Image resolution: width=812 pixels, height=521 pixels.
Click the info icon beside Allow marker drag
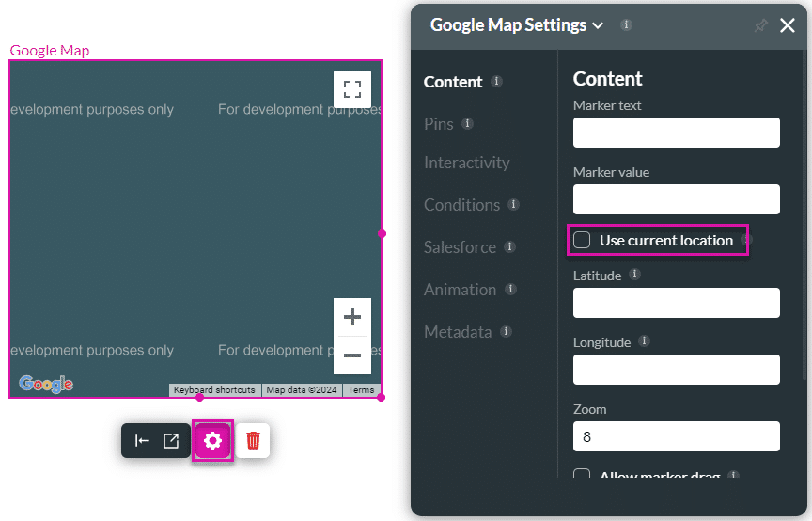733,474
